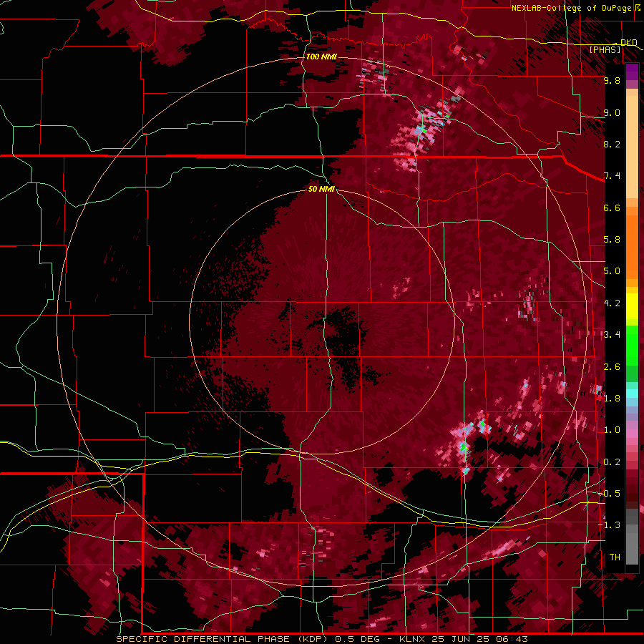Image resolution: width=644 pixels, height=644 pixels.
Task: Click the 8.2 scale value
Action: pos(612,144)
